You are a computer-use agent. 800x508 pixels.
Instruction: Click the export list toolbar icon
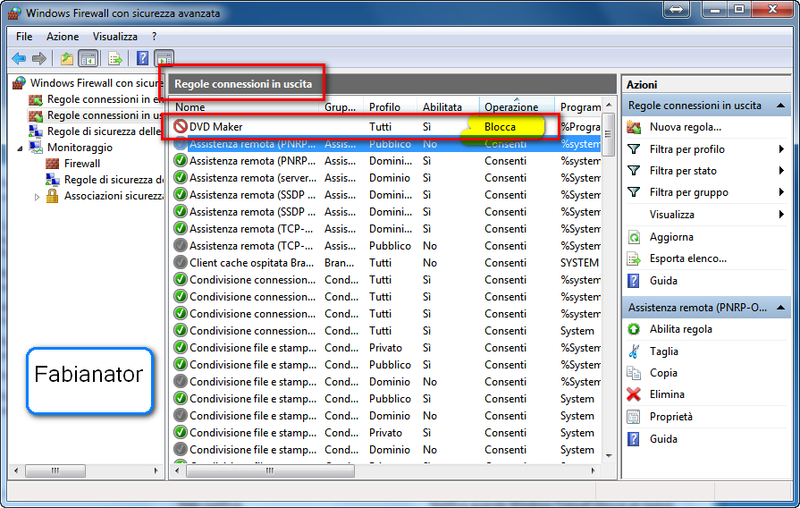115,59
